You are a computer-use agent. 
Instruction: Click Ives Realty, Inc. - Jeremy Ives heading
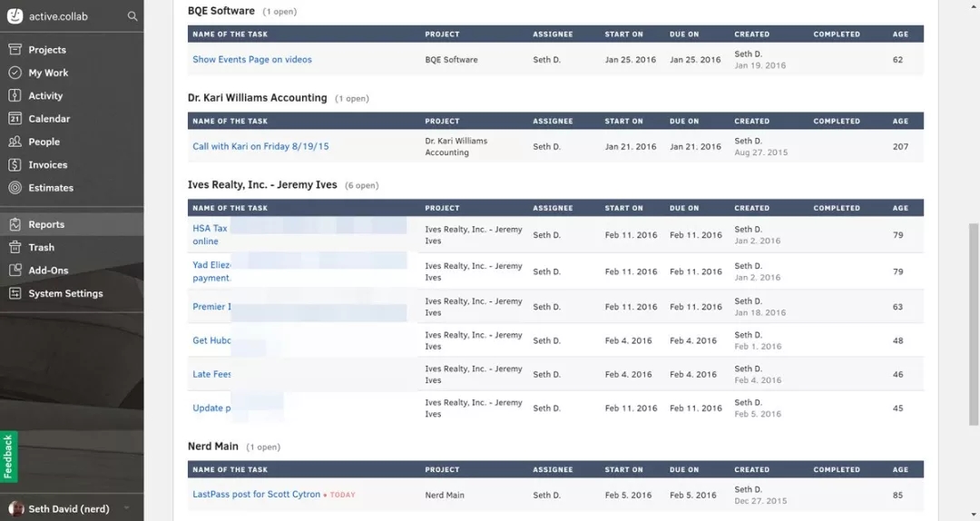click(262, 184)
